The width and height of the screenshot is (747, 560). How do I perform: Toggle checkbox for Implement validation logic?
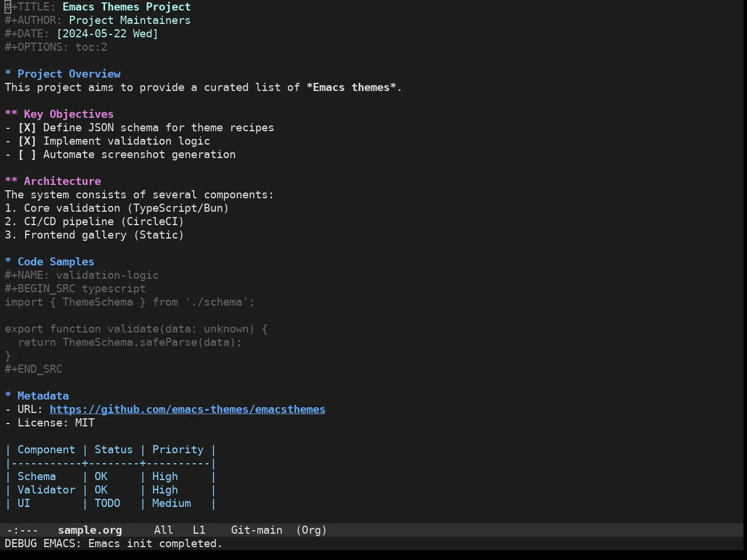click(x=27, y=141)
